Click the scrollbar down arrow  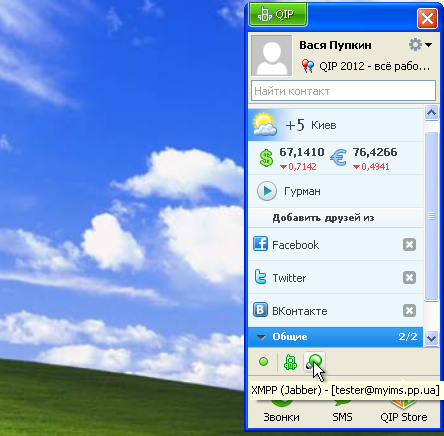click(431, 339)
